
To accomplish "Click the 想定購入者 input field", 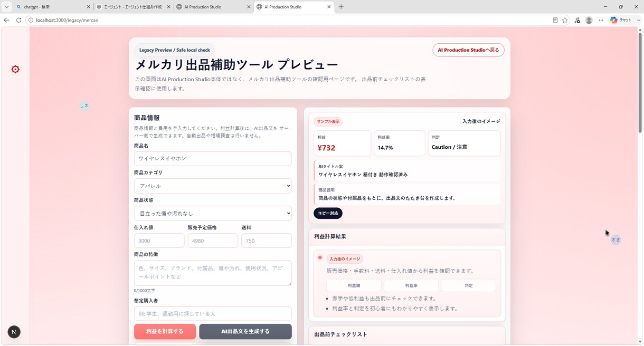I will coord(213,314).
